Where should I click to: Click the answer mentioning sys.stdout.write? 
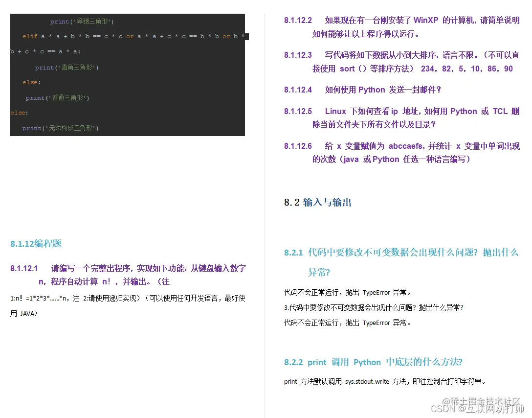[x=385, y=381]
